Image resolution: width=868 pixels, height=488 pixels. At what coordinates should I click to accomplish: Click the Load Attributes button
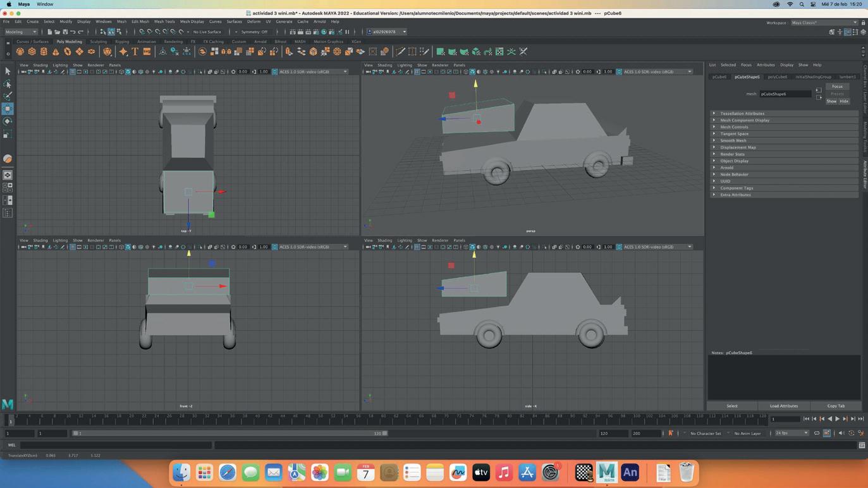pyautogui.click(x=783, y=406)
